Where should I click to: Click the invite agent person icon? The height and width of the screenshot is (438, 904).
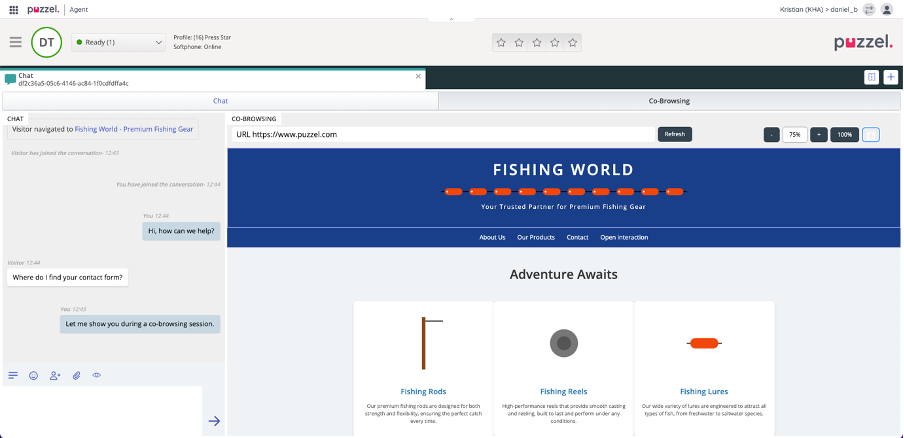55,376
